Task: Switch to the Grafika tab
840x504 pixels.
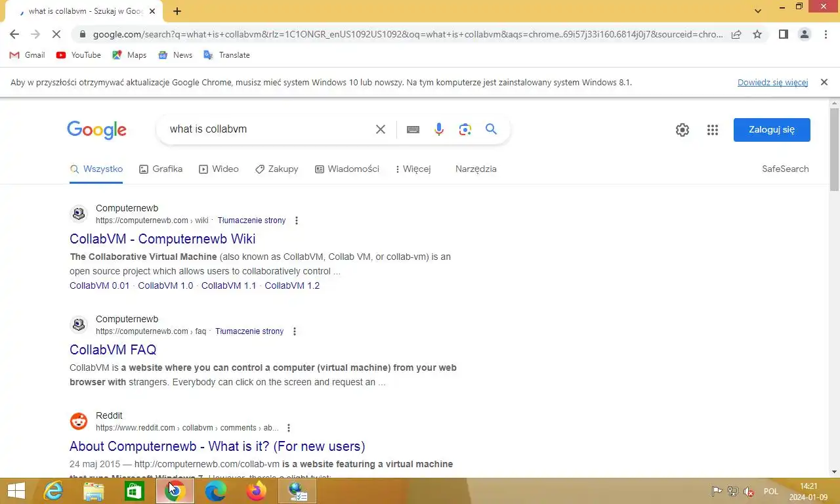Action: coord(161,169)
